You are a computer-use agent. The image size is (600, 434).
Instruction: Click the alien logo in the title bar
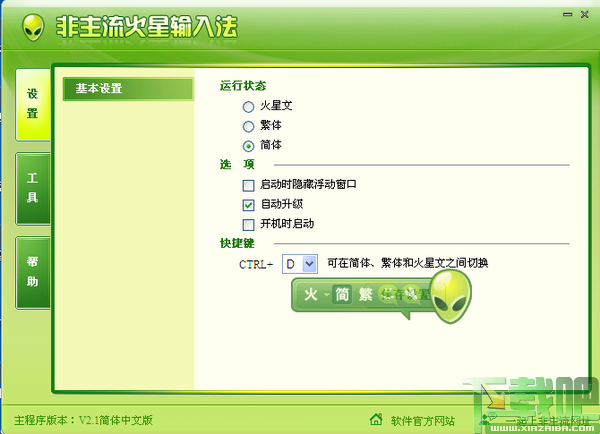[x=33, y=28]
